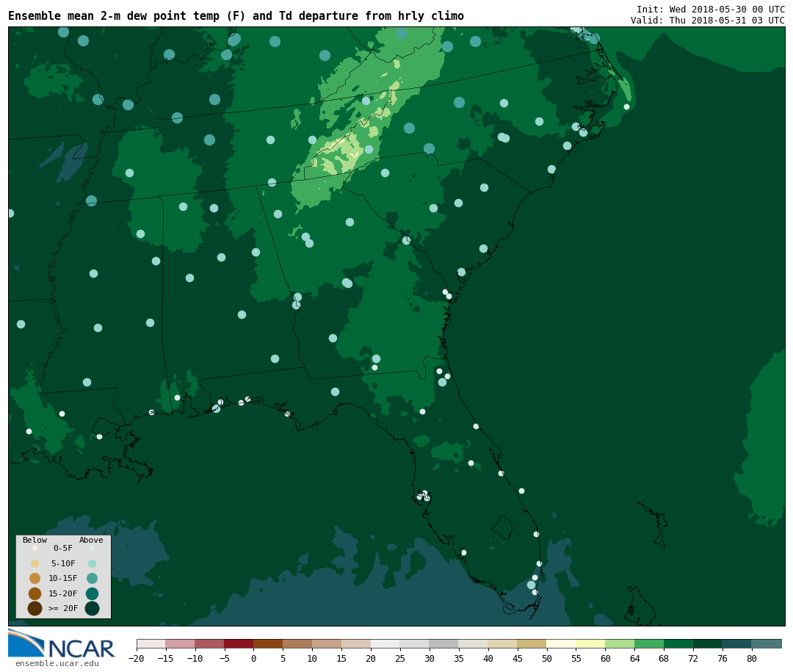793x672 pixels.
Task: Pick pale yellow colorbar swatch between 55 and 60
Action: tap(590, 643)
